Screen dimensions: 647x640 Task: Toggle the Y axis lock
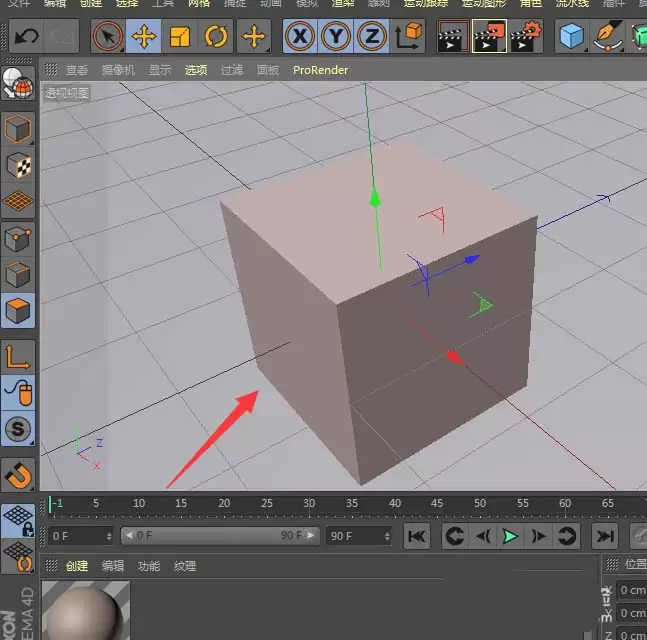[336, 36]
